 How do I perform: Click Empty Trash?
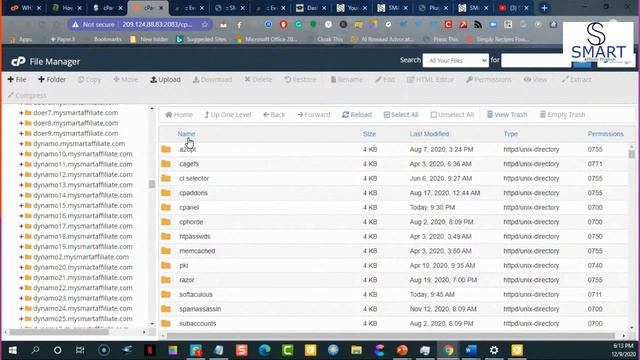coord(562,115)
